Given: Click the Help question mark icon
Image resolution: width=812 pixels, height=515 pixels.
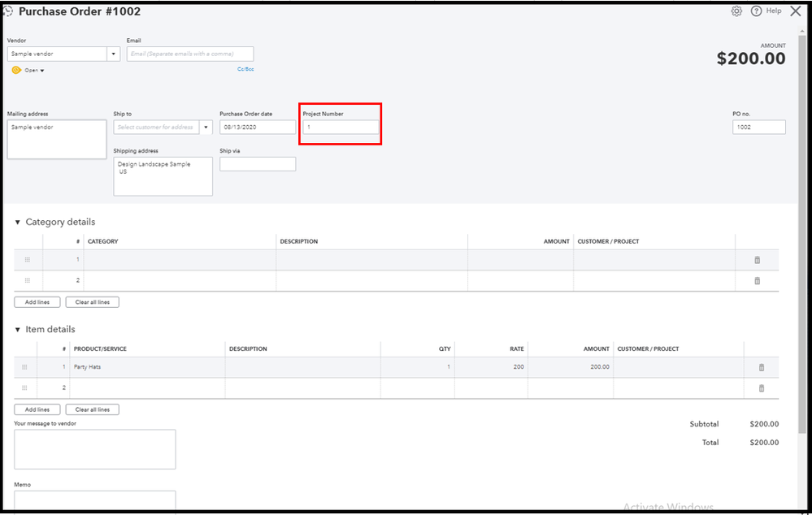Looking at the screenshot, I should coord(756,11).
